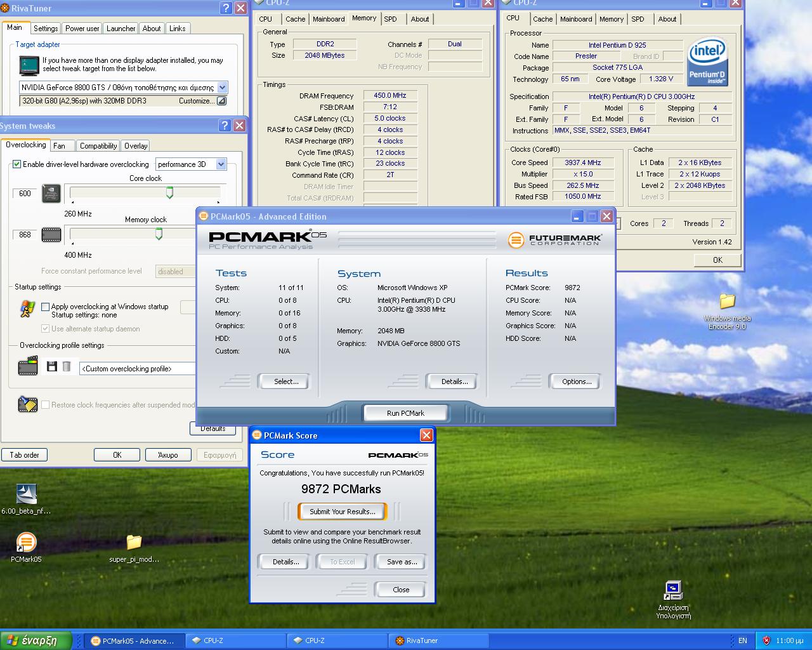Image resolution: width=812 pixels, height=650 pixels.
Task: Click the Intel Pentium D logo in CPU-Z
Action: pos(707,63)
